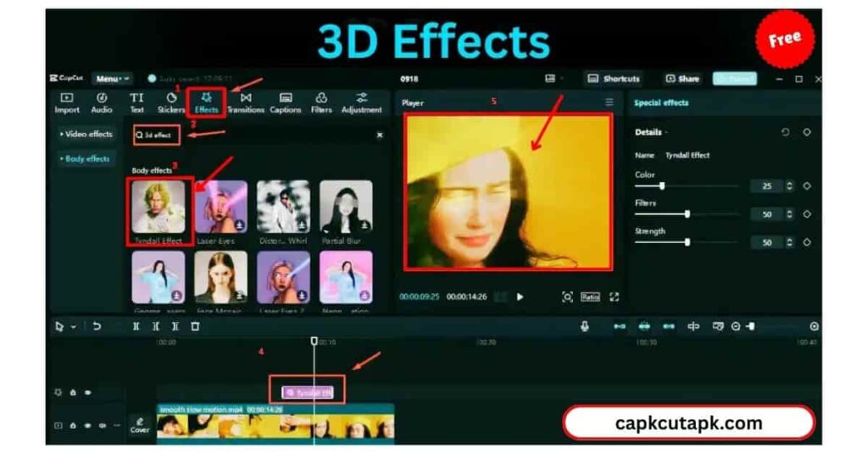The image size is (868, 454).
Task: Hide the main video track
Action: [x=88, y=425]
